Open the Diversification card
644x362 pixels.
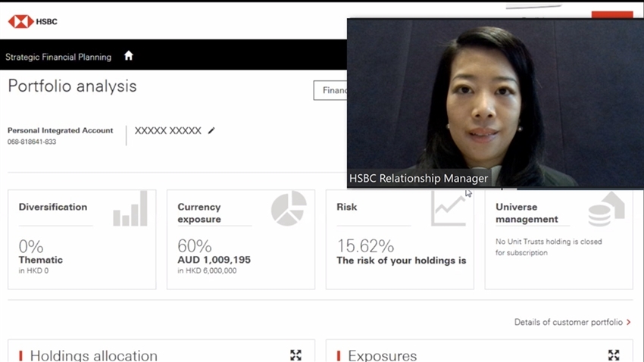[x=82, y=239]
